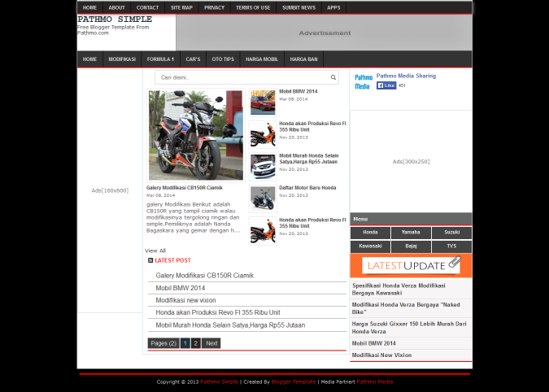Select Kawasaki in the Menu widget

tap(370, 246)
